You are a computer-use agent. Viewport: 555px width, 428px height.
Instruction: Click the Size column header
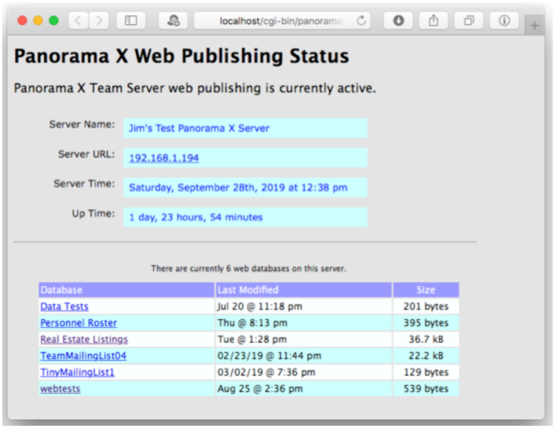pyautogui.click(x=426, y=290)
